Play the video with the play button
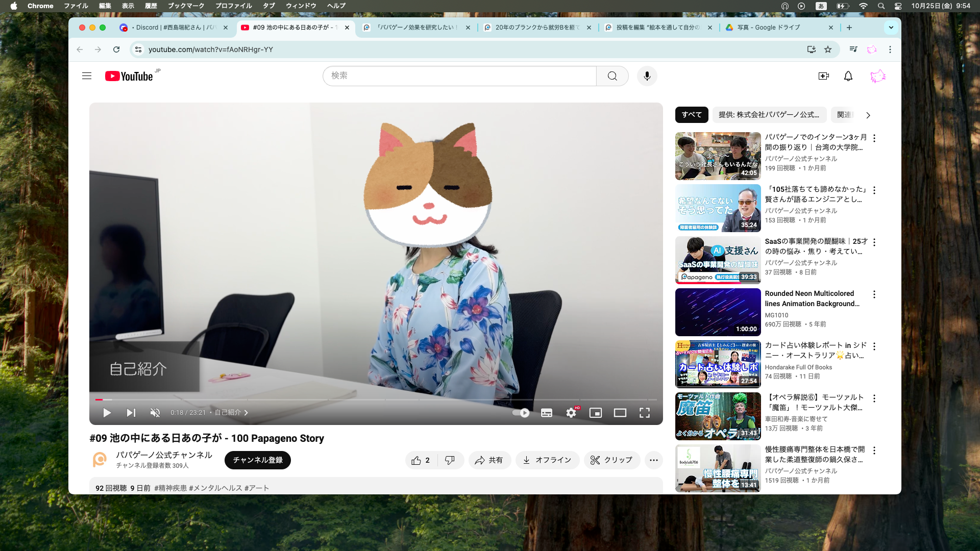This screenshot has width=980, height=551. tap(107, 413)
